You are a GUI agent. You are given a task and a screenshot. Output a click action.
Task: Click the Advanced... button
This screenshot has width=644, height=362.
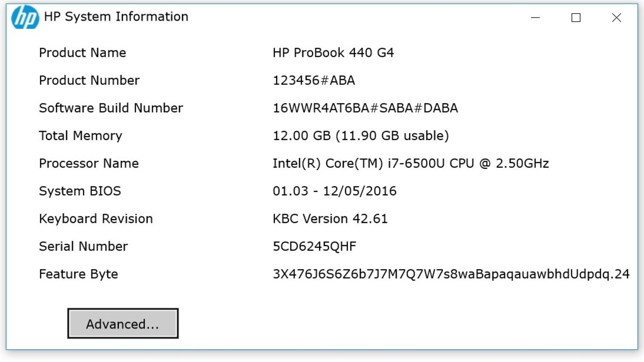tap(123, 324)
